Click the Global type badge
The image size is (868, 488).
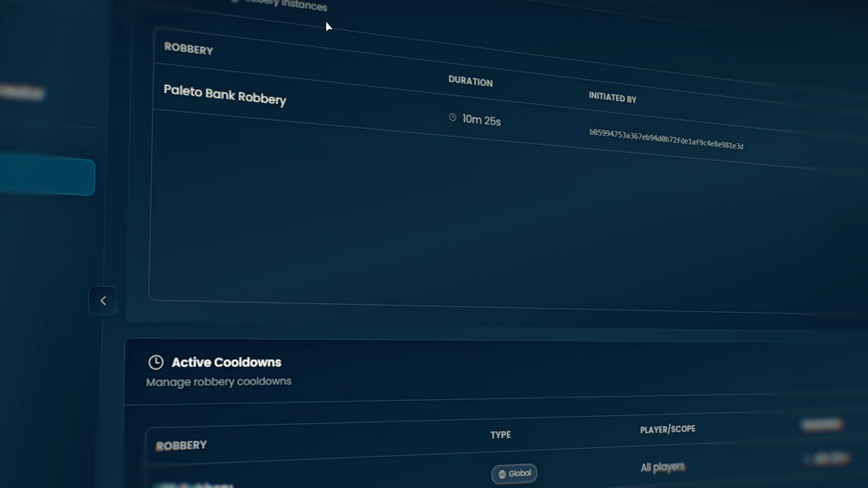514,473
